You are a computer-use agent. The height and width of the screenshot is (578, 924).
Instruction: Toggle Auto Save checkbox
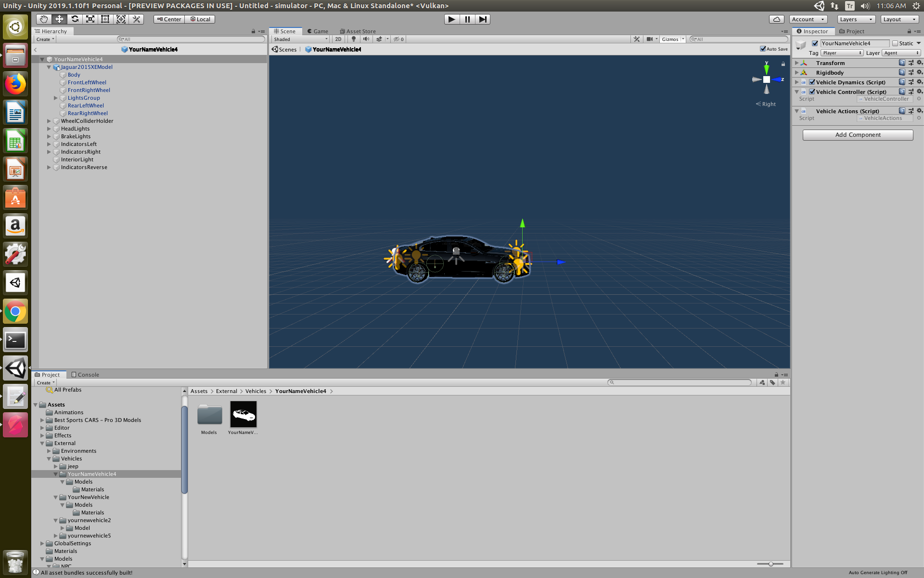[x=763, y=49]
